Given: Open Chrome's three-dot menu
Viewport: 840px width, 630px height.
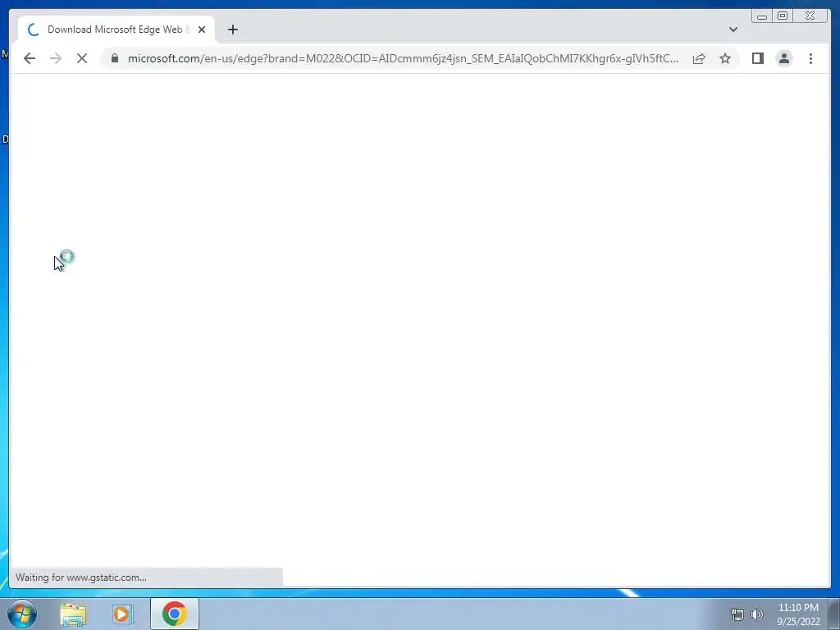Looking at the screenshot, I should point(810,58).
